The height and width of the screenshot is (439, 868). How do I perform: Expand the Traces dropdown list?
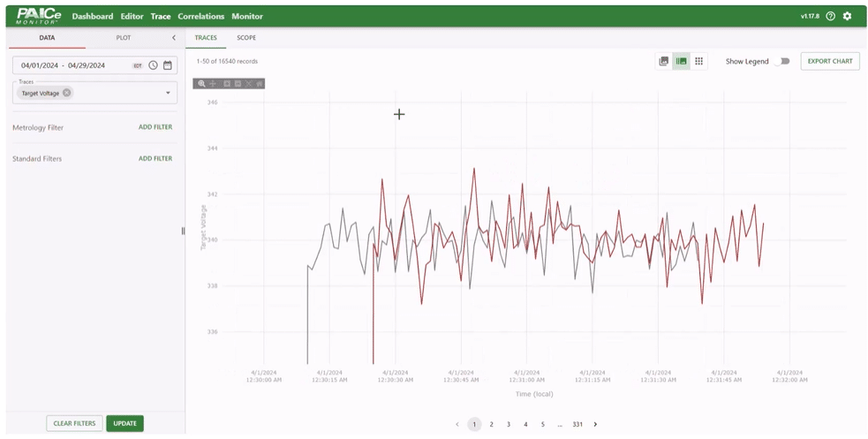click(x=168, y=93)
